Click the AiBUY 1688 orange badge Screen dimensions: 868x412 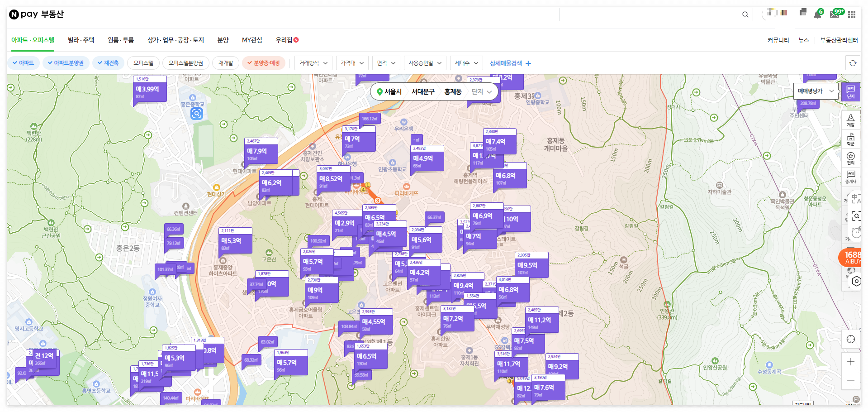click(850, 258)
